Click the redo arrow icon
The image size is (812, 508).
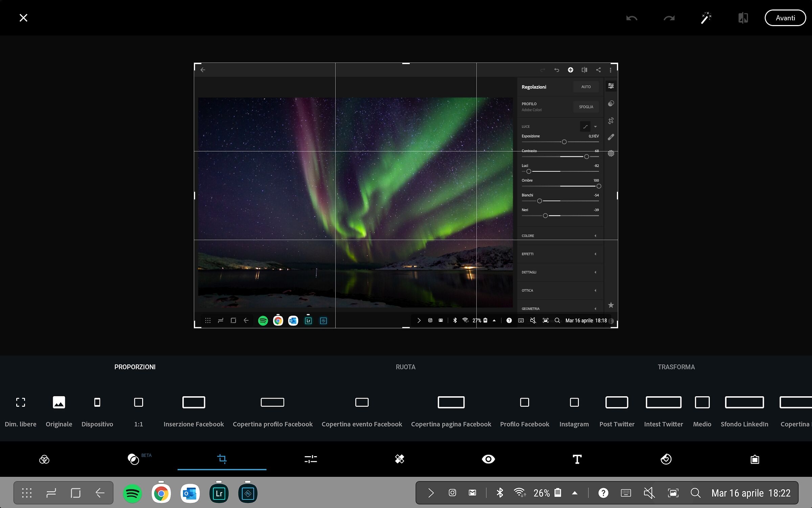tap(669, 18)
